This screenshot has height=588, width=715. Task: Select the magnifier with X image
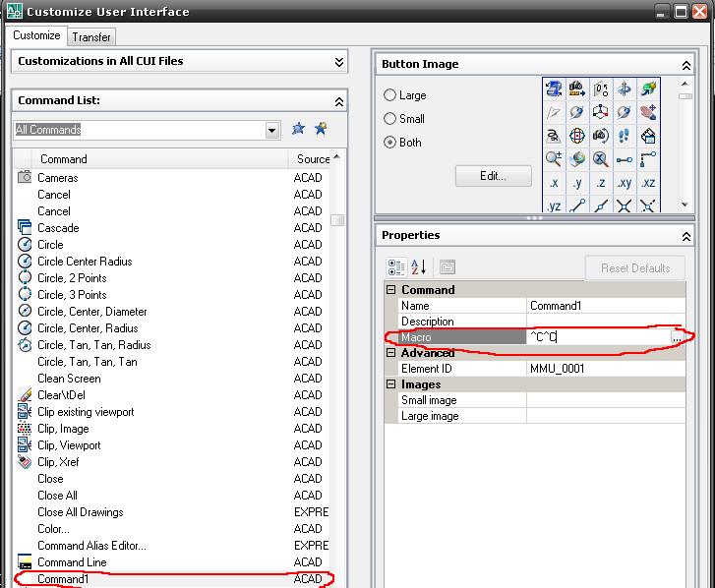(601, 159)
